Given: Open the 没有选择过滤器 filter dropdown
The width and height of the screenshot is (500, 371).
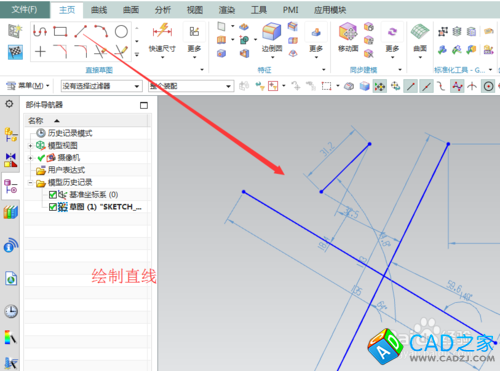Looking at the screenshot, I should click(101, 86).
